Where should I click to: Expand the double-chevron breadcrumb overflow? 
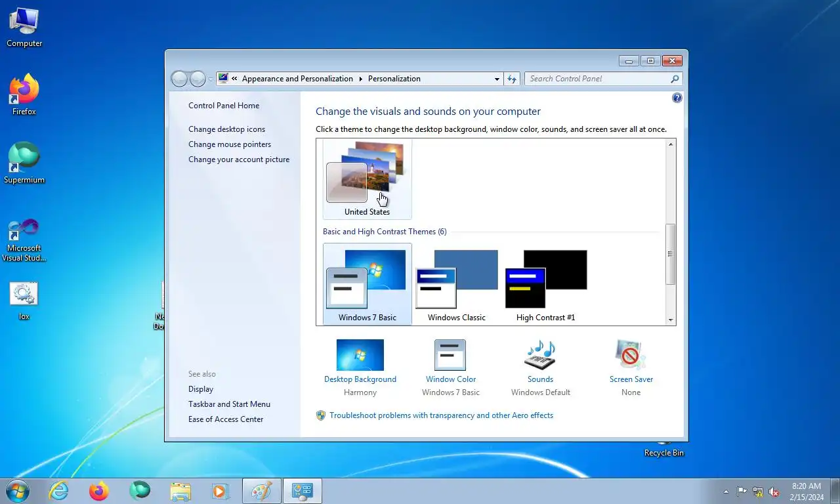tap(235, 79)
